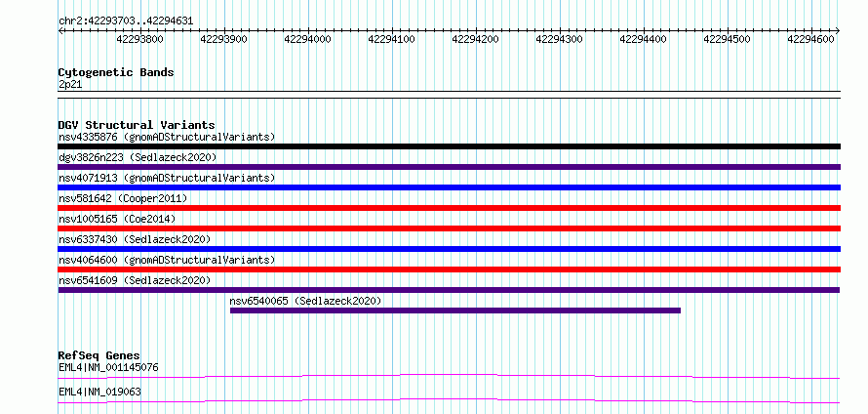Open the nsv6540065 (Sedlazeck2020) label

[x=305, y=301]
